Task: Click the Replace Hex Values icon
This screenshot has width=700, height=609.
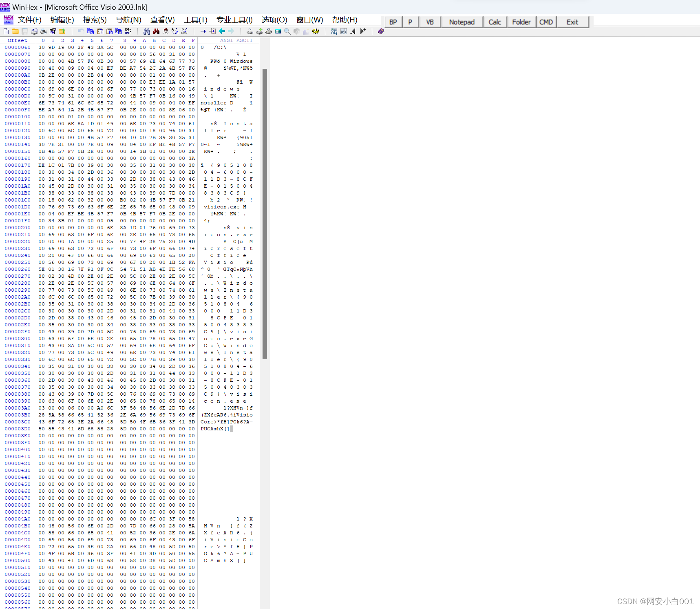Action: pos(184,31)
